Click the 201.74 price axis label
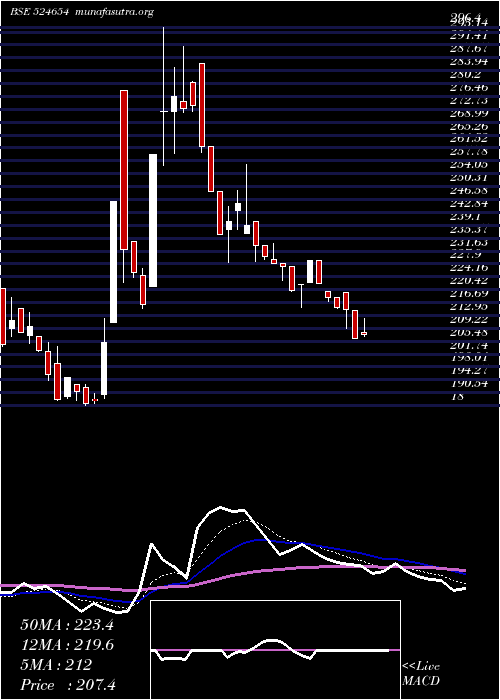Screen dimensions: 500x700 click(x=468, y=345)
